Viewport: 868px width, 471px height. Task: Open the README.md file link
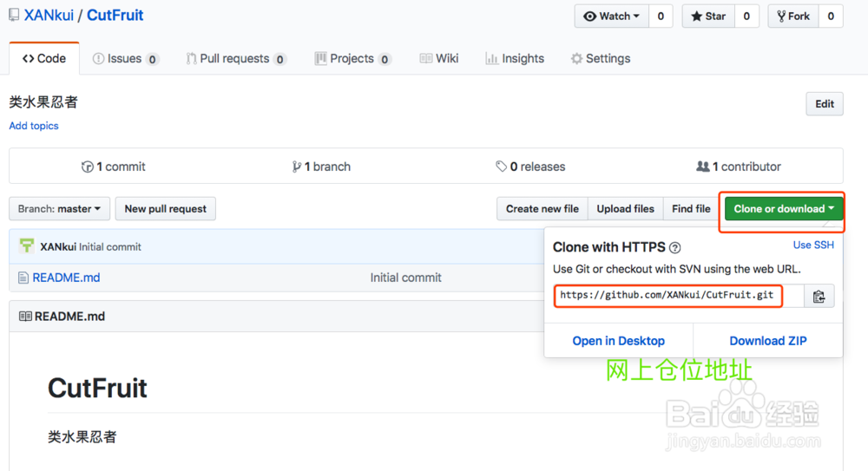tap(67, 278)
